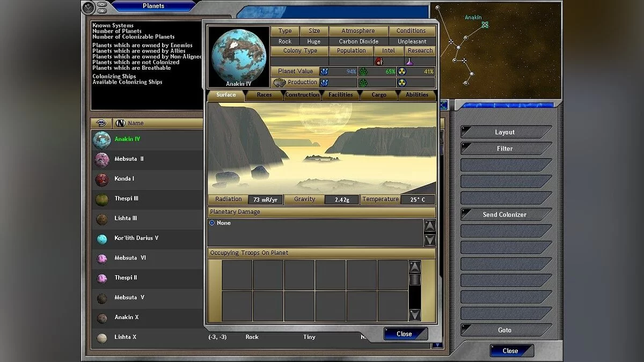Switch to the Facilities tab

click(341, 95)
